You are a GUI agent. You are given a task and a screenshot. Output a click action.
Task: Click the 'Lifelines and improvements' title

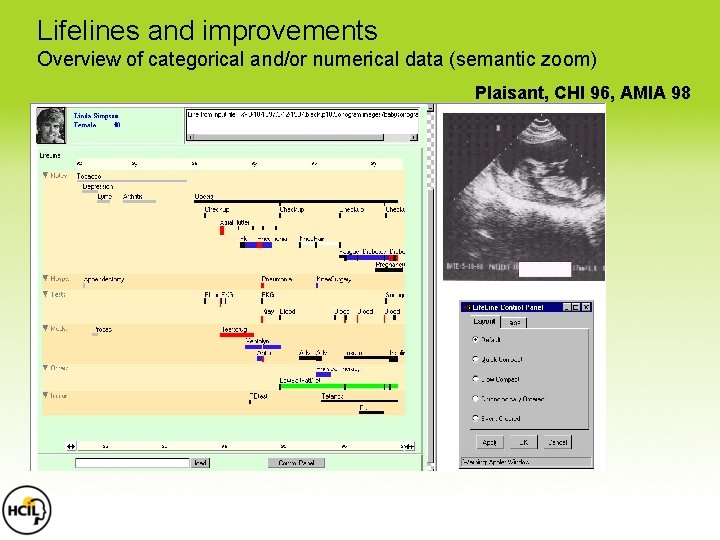point(207,30)
